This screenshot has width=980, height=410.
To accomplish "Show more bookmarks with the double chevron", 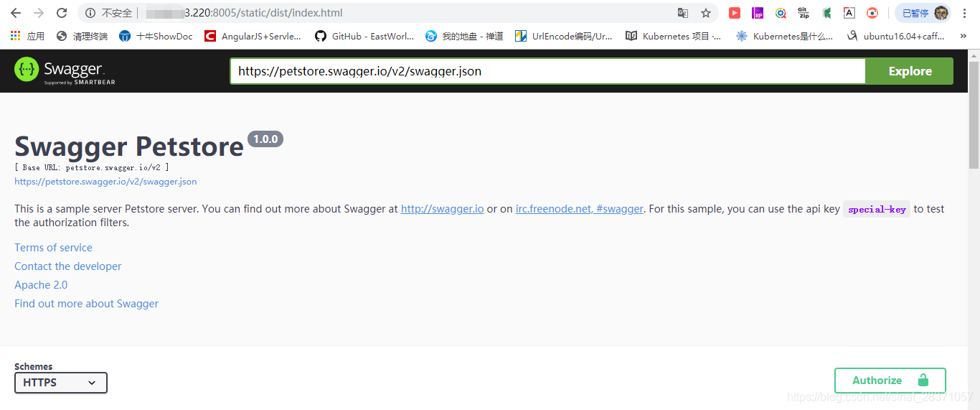I will point(963,36).
